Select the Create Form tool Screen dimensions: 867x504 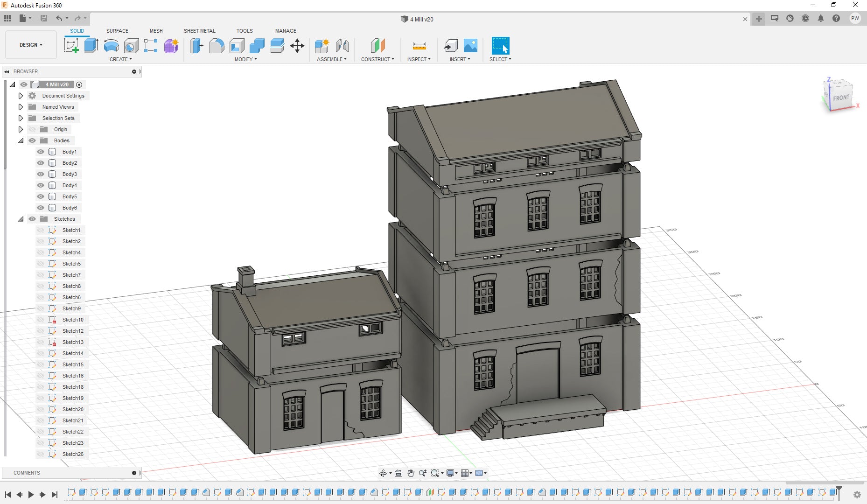[x=171, y=46]
